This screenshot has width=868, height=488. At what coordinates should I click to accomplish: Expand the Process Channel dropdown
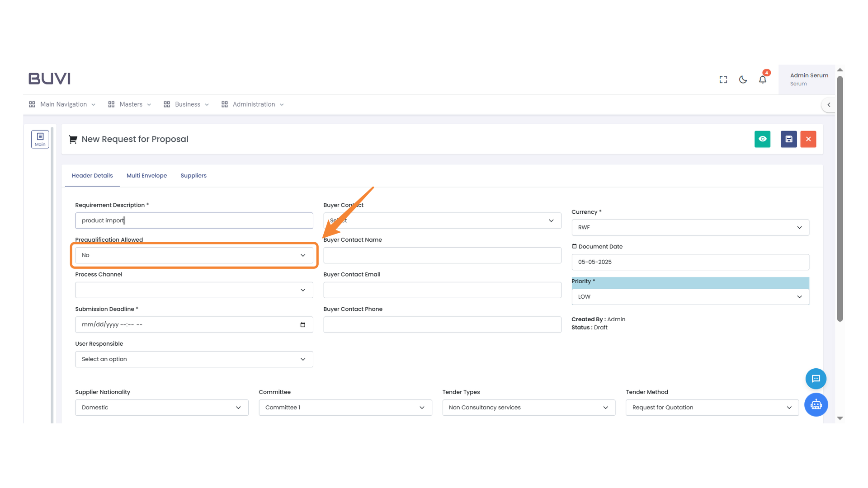pyautogui.click(x=194, y=290)
